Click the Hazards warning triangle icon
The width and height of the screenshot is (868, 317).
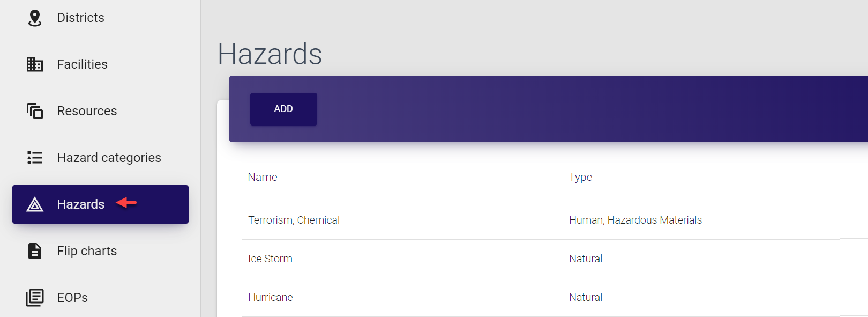[x=35, y=204]
